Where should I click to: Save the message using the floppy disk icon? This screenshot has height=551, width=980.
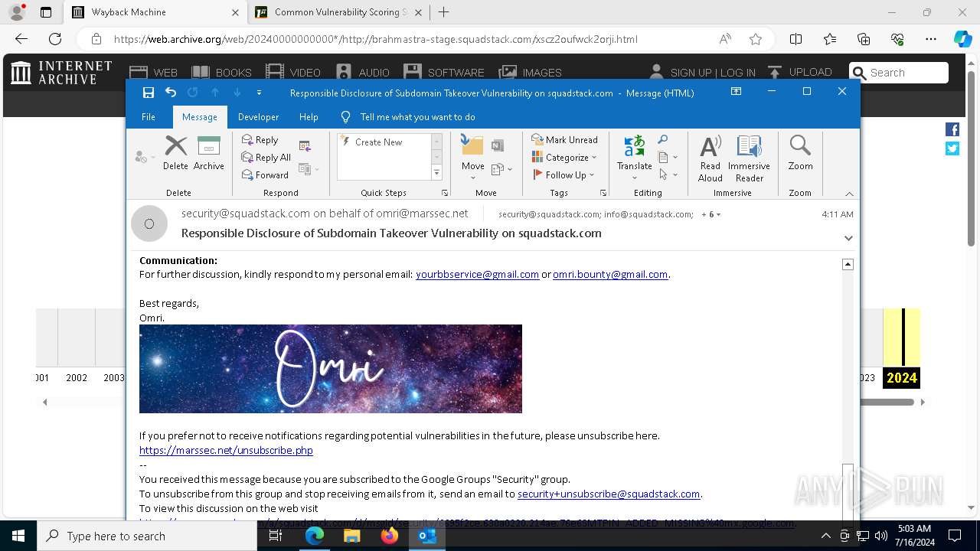pyautogui.click(x=149, y=93)
